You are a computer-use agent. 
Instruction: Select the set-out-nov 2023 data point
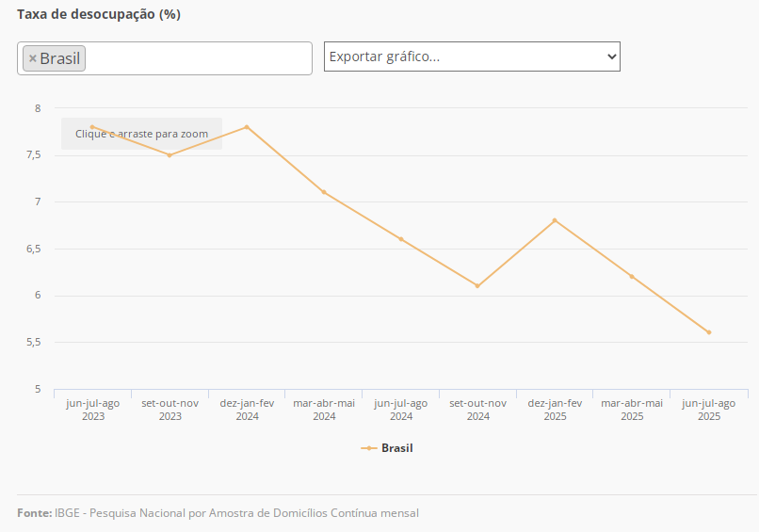click(170, 155)
